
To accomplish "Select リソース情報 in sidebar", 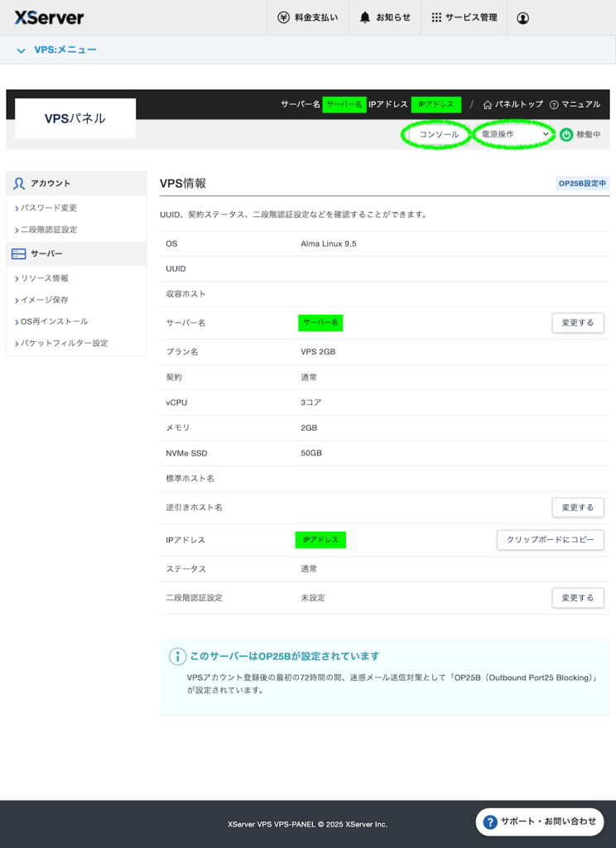I will click(44, 278).
